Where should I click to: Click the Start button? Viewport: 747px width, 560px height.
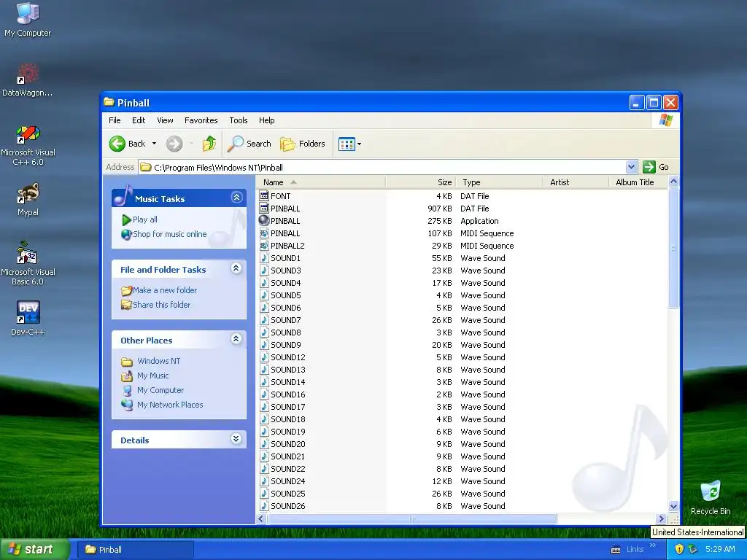(34, 550)
